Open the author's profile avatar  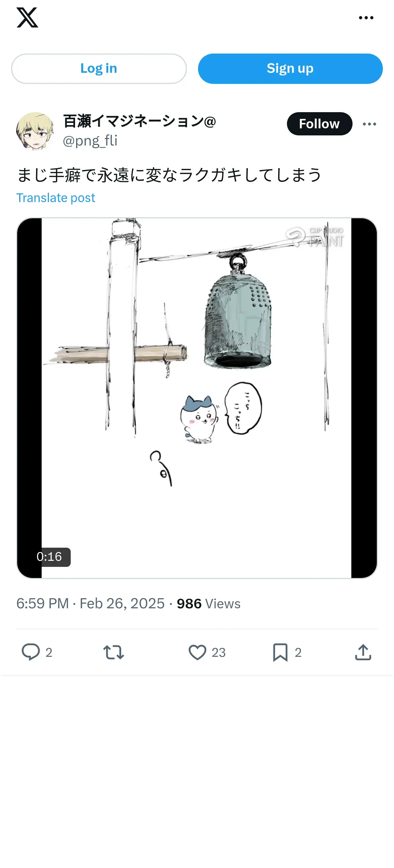tap(35, 131)
